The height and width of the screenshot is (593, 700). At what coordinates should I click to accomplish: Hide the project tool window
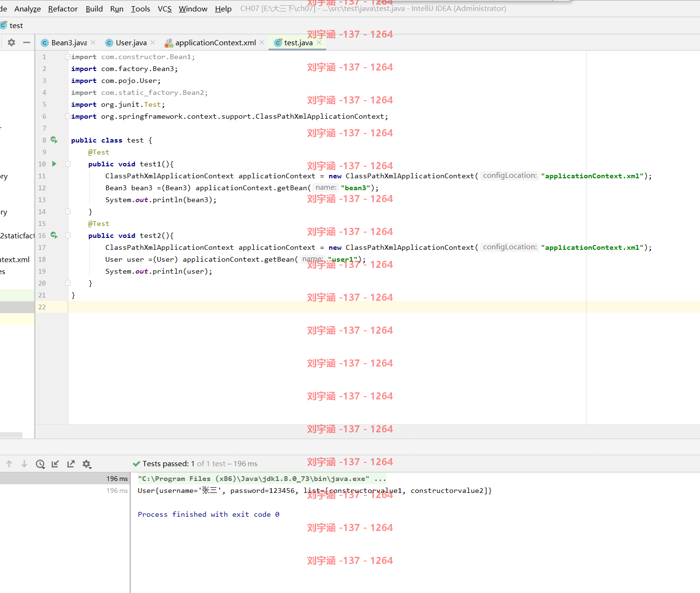click(x=27, y=42)
